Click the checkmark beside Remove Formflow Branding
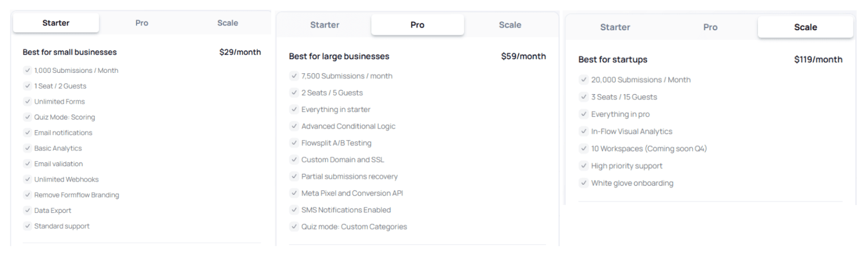Image resolution: width=868 pixels, height=256 pixels. pos(27,195)
